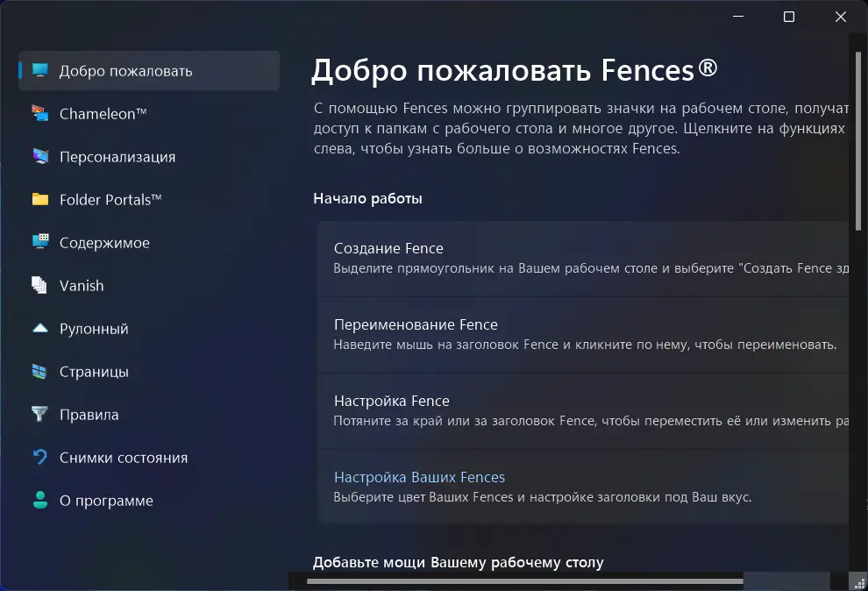
Task: Click the Добро пожаловать Fences® title
Action: tap(515, 70)
